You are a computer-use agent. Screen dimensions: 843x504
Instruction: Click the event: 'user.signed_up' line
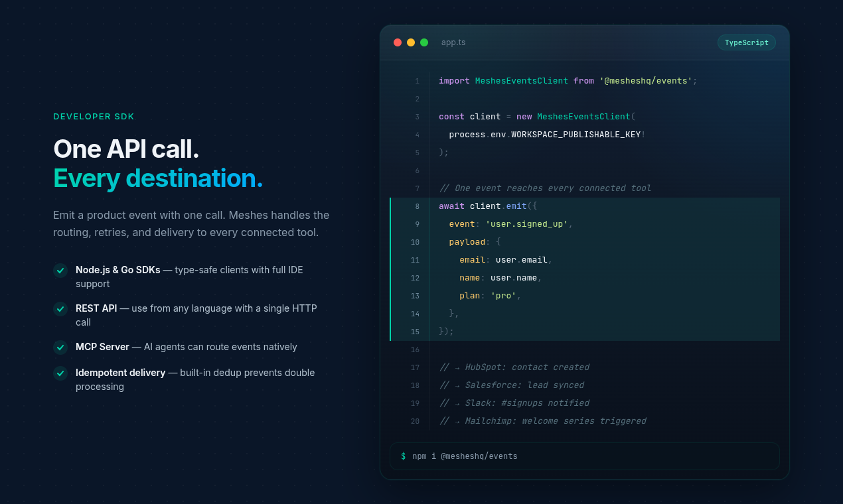(x=510, y=224)
